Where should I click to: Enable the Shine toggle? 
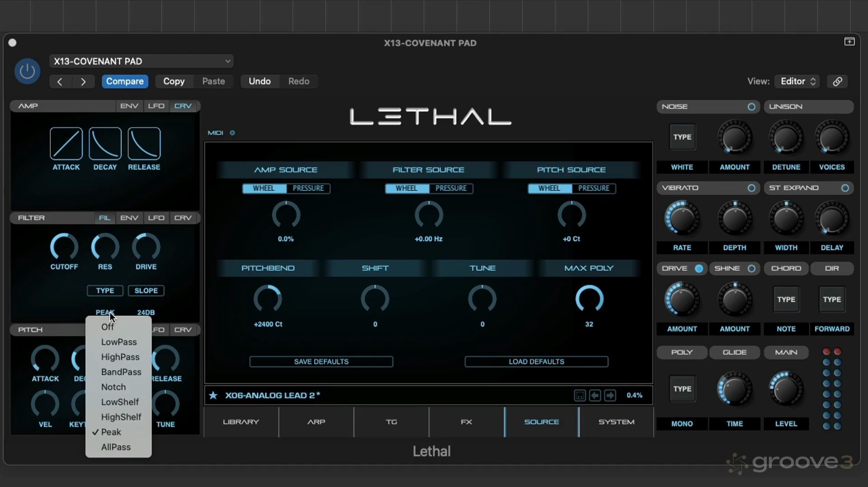pos(751,268)
